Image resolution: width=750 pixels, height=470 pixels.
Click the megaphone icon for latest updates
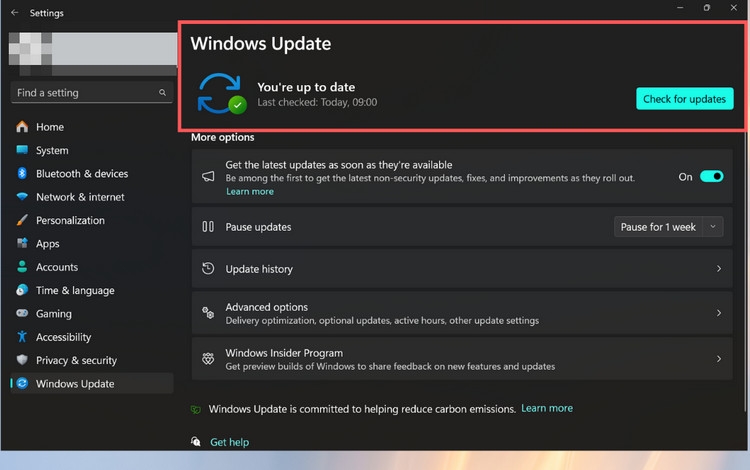(x=208, y=176)
